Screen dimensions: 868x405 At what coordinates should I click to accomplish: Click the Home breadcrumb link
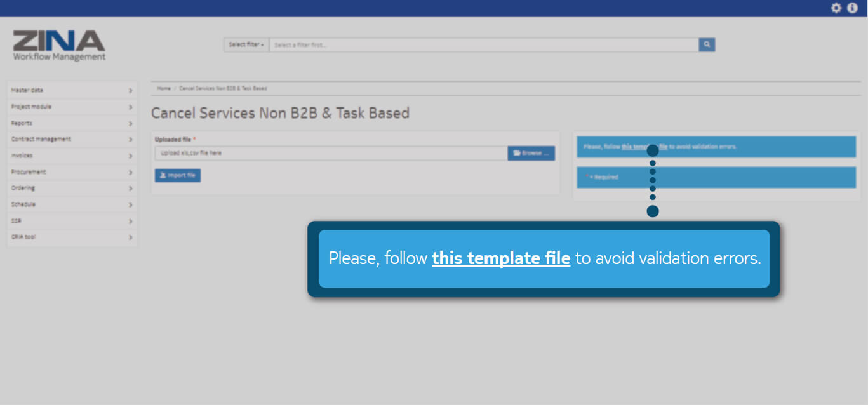(x=164, y=88)
